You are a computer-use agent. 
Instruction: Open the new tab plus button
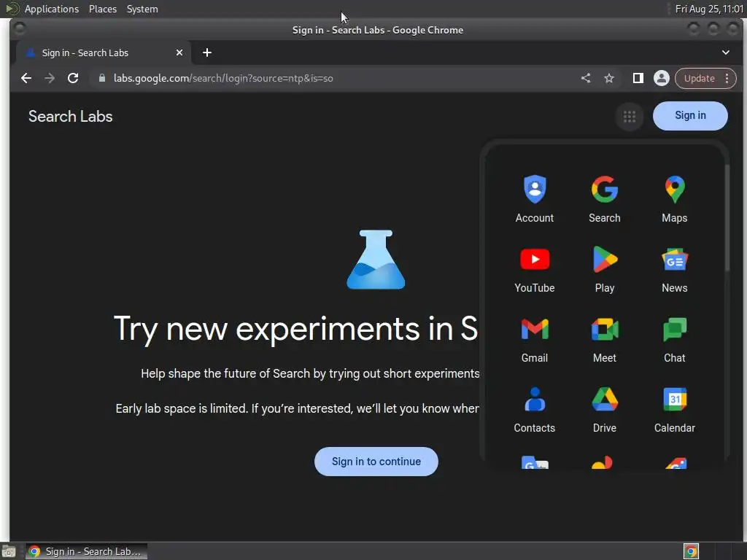pos(206,52)
